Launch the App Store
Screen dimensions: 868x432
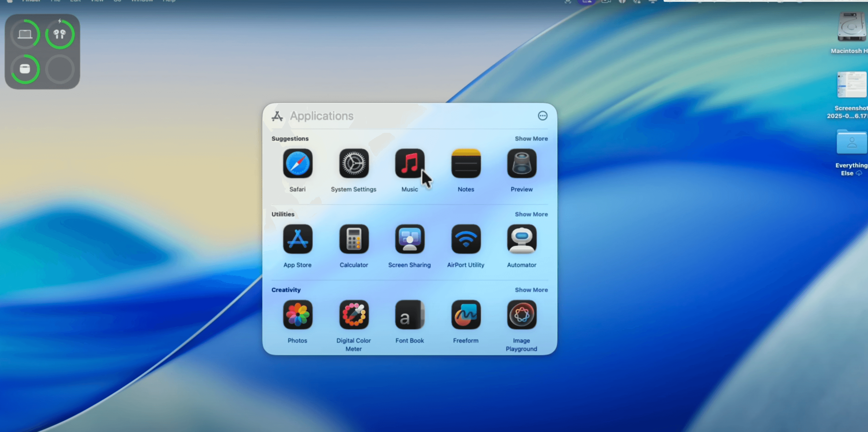pos(298,240)
